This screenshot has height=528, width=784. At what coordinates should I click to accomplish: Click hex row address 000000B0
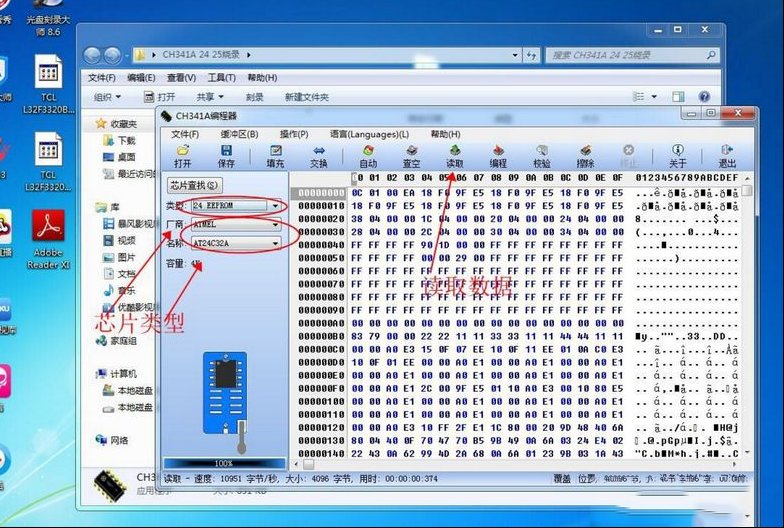[x=321, y=336]
